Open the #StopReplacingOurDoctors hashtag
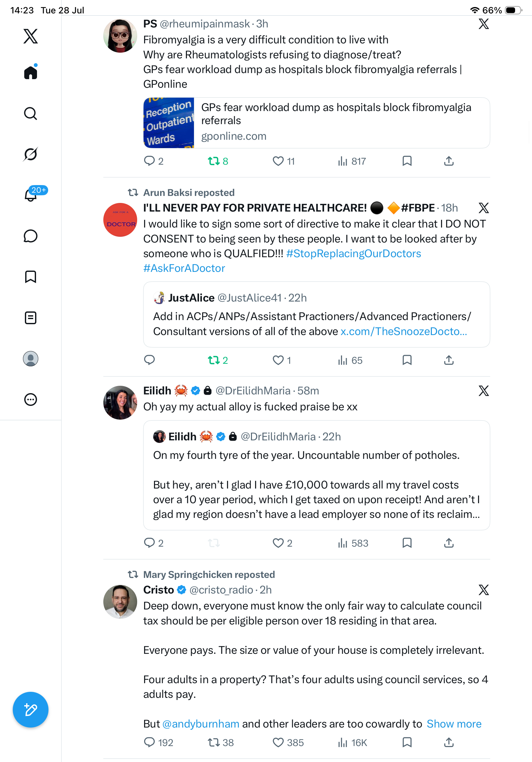The height and width of the screenshot is (762, 532). 354,253
